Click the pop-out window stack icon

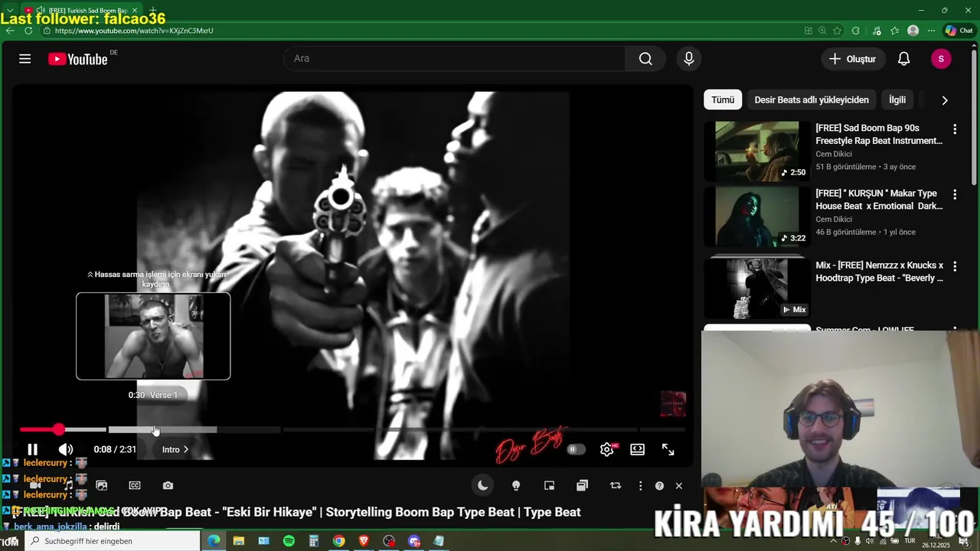[582, 485]
